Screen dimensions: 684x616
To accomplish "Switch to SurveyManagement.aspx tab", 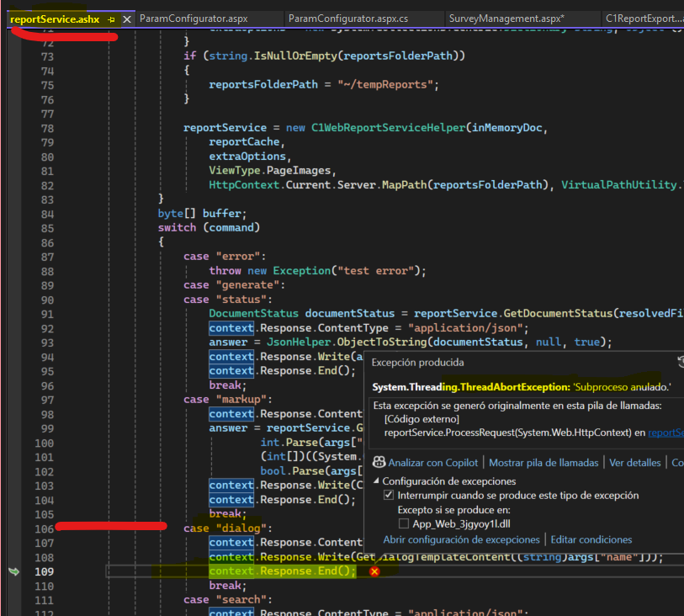I will pos(506,19).
